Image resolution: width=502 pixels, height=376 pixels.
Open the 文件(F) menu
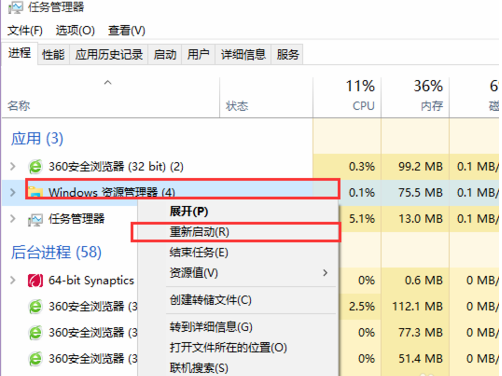(25, 31)
